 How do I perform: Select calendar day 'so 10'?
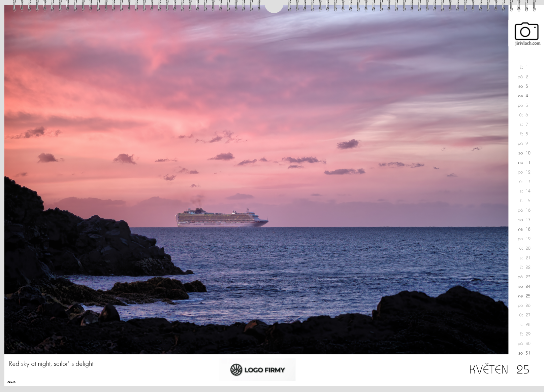(x=524, y=153)
